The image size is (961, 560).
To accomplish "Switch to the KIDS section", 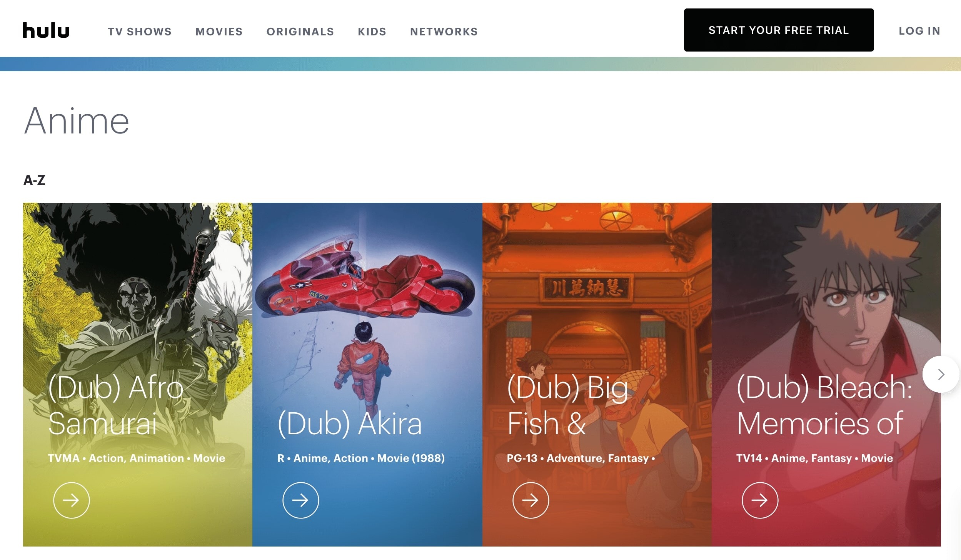I will [x=372, y=32].
